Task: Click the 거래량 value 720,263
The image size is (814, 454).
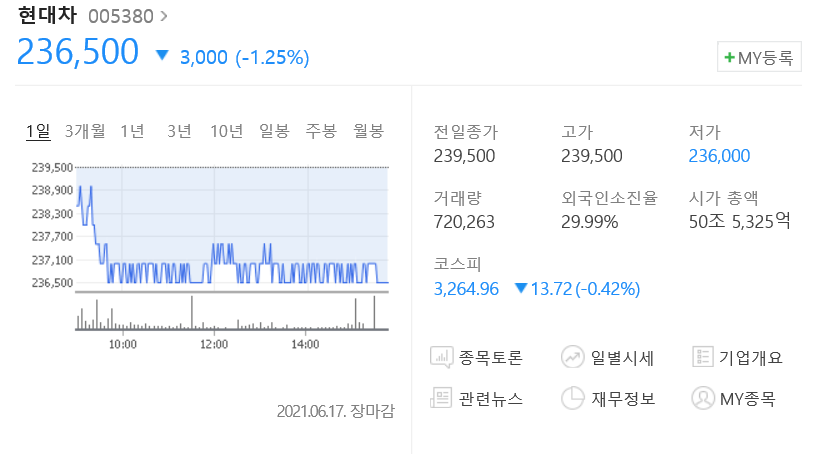Action: 464,222
